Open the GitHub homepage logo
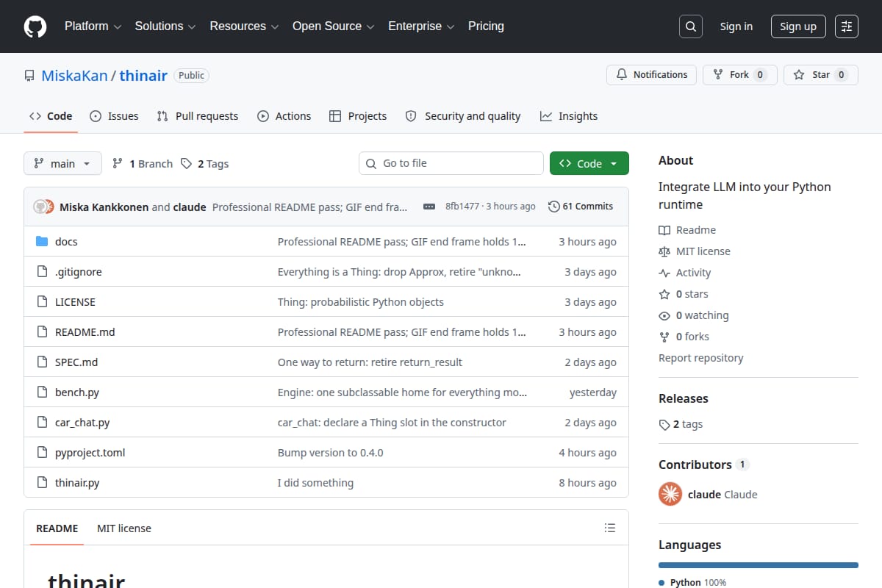Image resolution: width=882 pixels, height=588 pixels. click(x=35, y=26)
